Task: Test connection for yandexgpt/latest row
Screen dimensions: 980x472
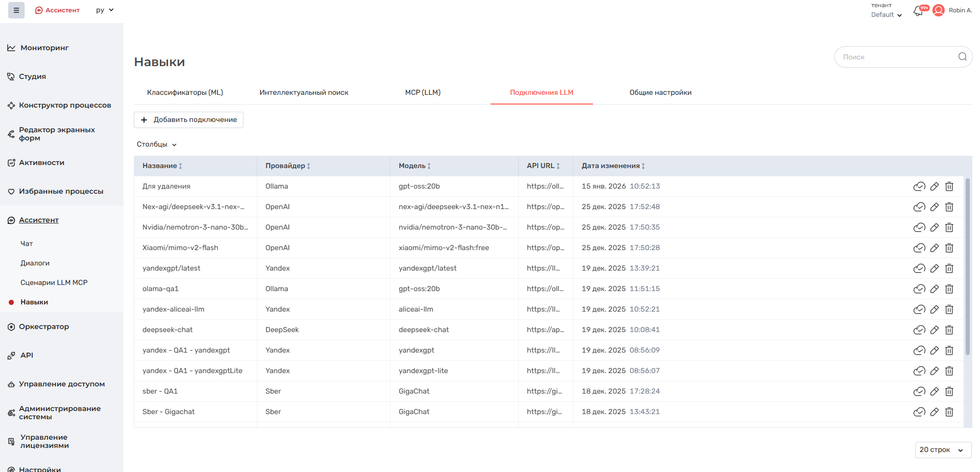Action: [919, 269]
